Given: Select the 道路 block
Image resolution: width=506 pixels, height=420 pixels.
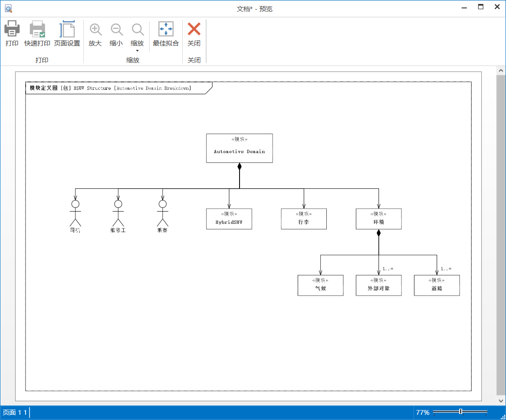Looking at the screenshot, I should point(437,285).
